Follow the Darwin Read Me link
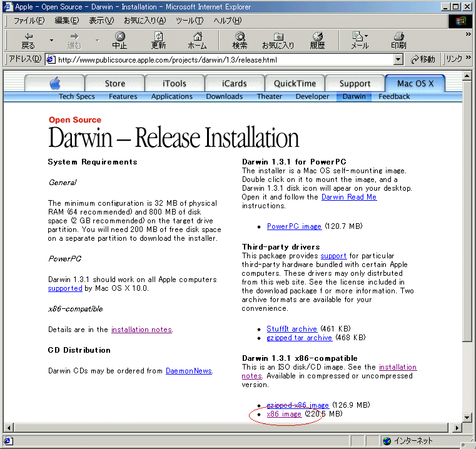 [349, 197]
